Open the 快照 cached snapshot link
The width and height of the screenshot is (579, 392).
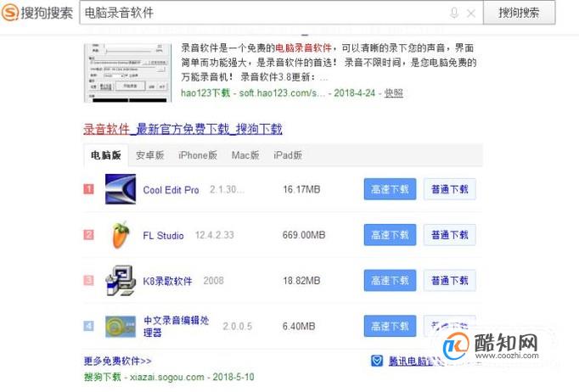point(394,92)
